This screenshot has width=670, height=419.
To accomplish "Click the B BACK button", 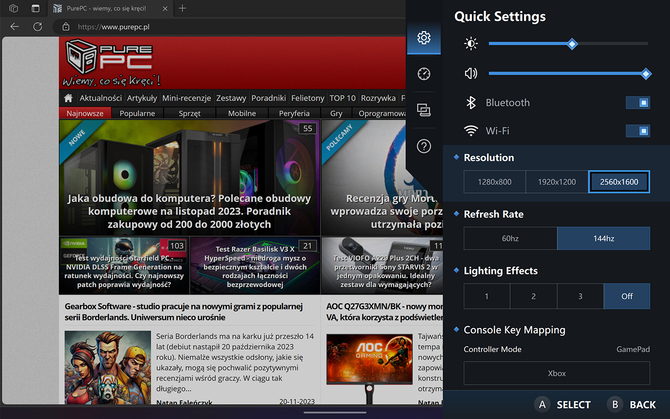I will tap(632, 404).
